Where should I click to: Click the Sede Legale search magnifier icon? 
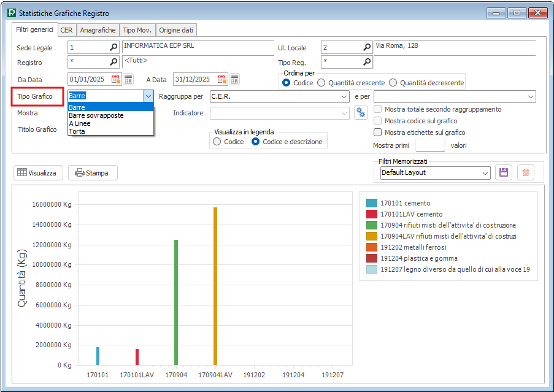[x=113, y=47]
